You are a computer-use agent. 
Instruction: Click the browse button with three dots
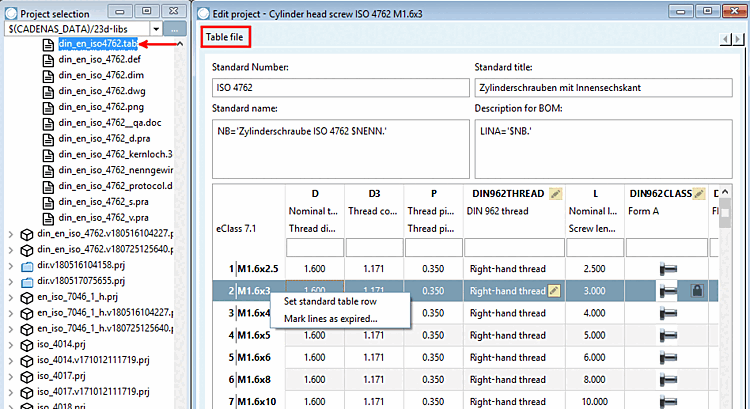pyautogui.click(x=175, y=29)
